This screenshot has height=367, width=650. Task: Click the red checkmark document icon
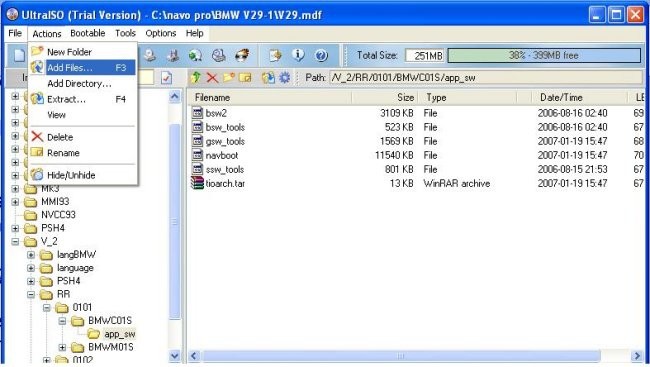166,78
